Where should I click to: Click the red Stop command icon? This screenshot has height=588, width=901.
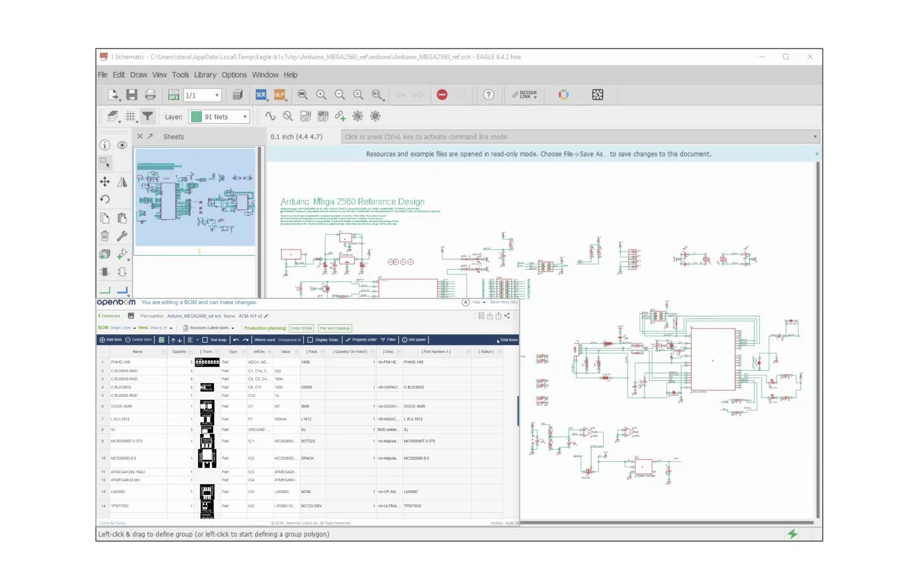click(x=442, y=94)
